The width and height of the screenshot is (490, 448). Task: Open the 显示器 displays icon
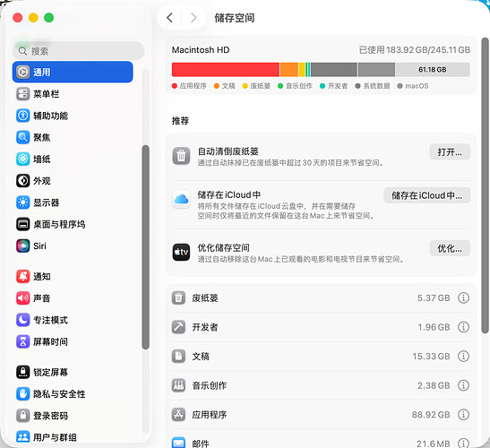tap(22, 202)
